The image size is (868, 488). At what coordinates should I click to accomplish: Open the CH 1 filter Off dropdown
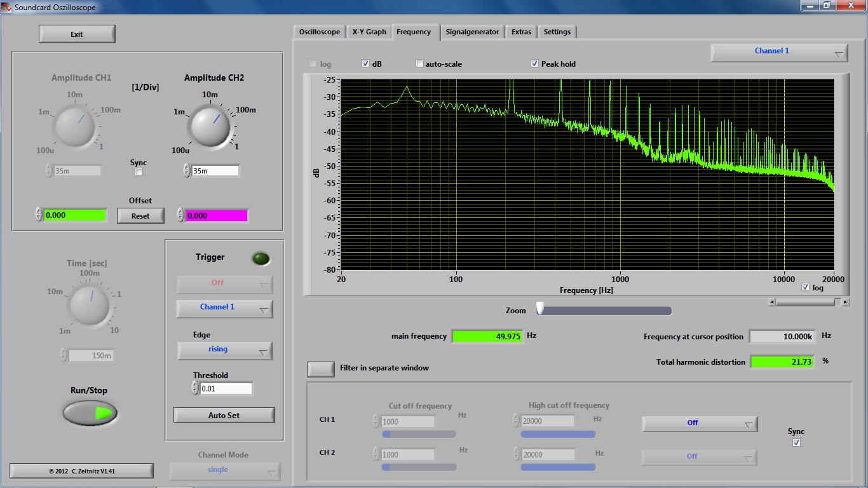(x=700, y=423)
